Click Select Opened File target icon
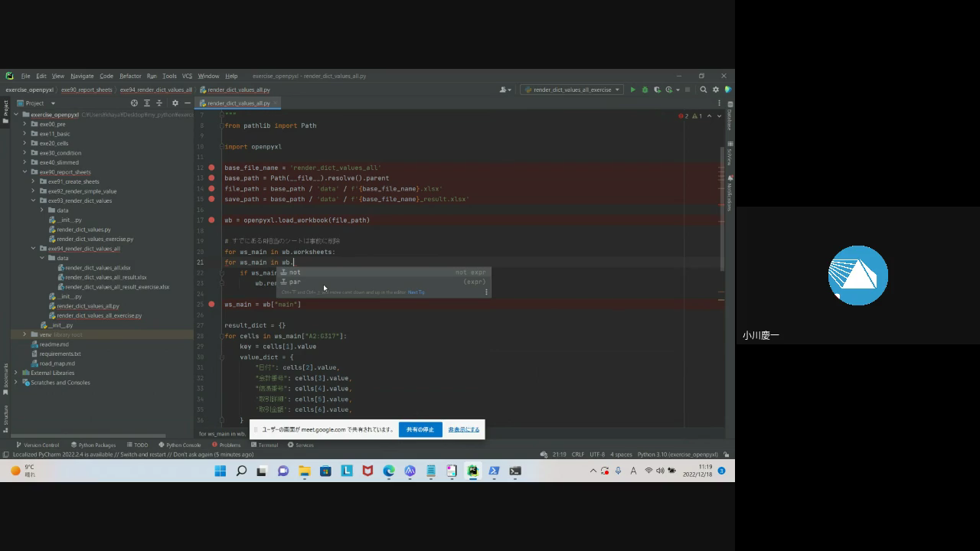The width and height of the screenshot is (980, 551). 134,103
